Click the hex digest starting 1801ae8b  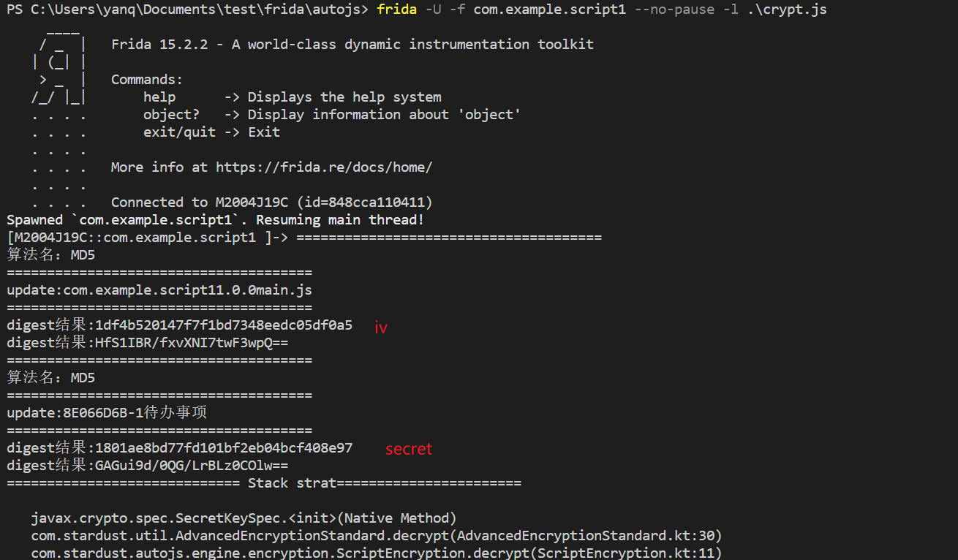click(x=224, y=448)
